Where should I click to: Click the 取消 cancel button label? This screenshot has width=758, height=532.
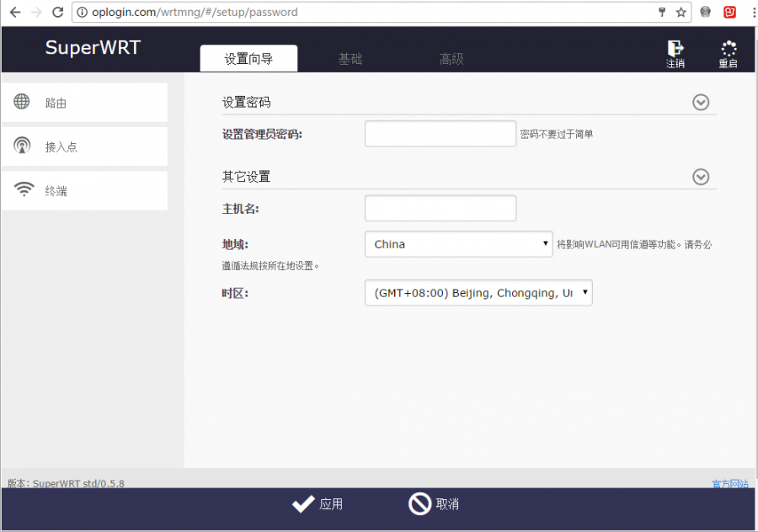click(x=447, y=504)
